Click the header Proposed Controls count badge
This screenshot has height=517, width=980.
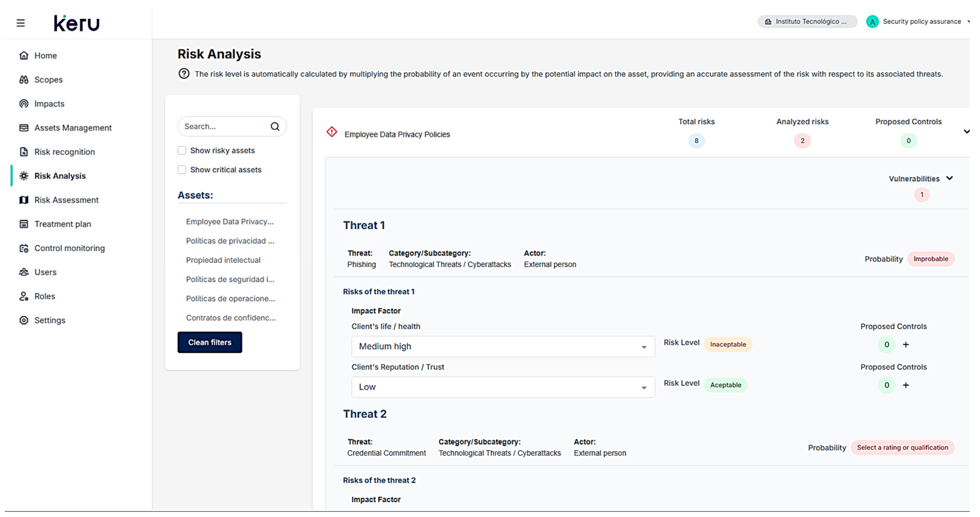click(x=908, y=141)
